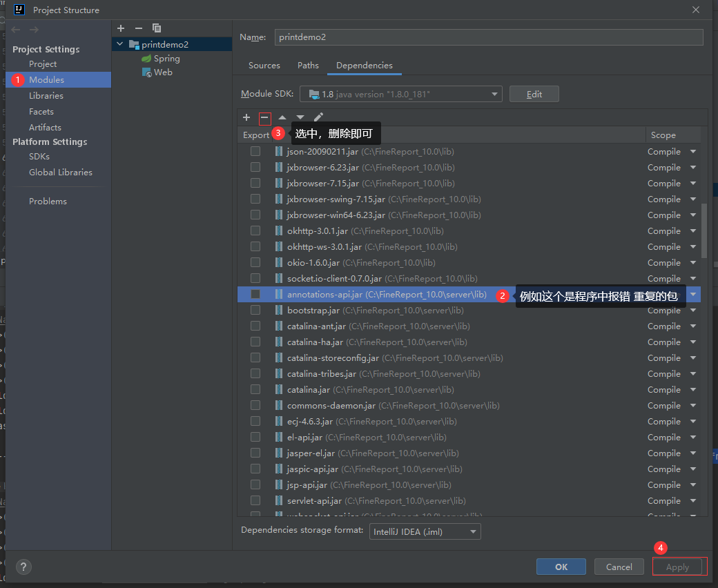Remove selected dependency with minus icon
This screenshot has width=718, height=588.
coord(264,118)
